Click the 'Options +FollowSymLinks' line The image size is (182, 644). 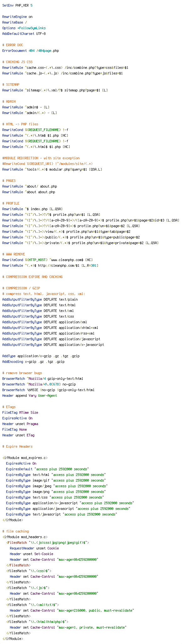point(24,28)
